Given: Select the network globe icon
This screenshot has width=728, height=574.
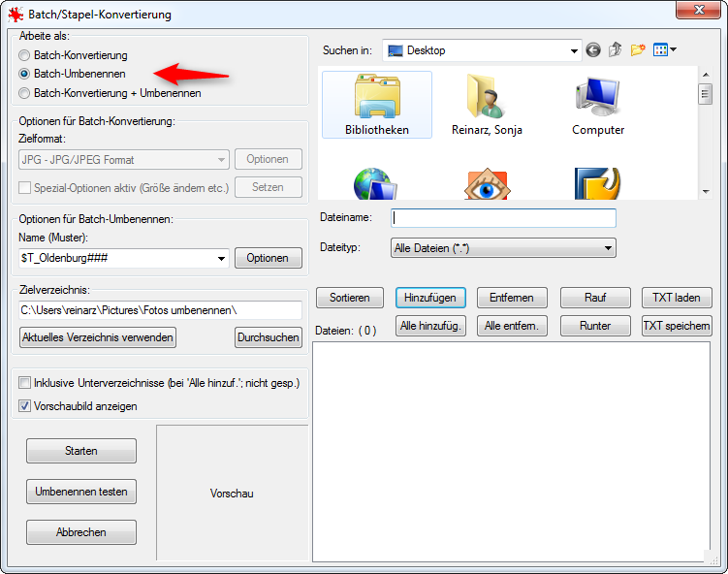Looking at the screenshot, I should (x=375, y=184).
